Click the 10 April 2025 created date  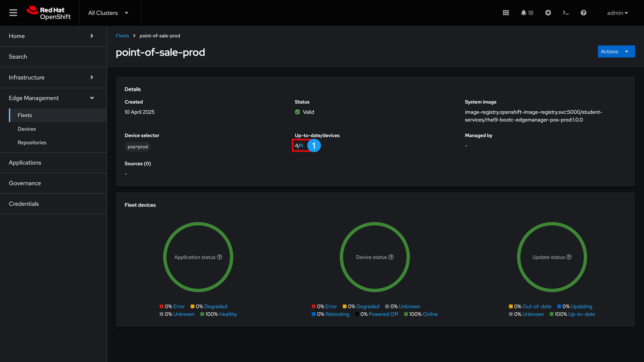pos(140,112)
